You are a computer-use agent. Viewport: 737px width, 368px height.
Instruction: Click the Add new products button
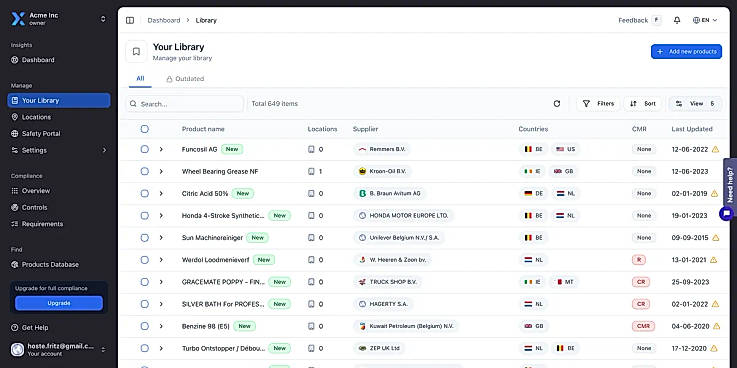pyautogui.click(x=686, y=52)
